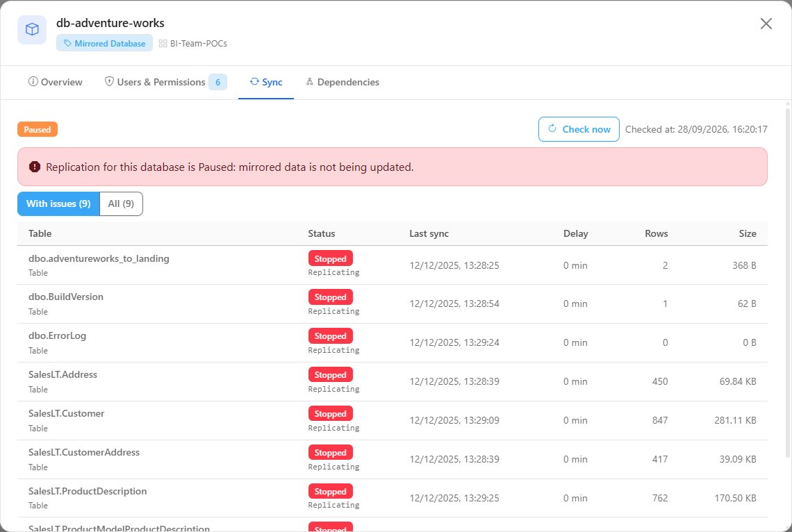792x532 pixels.
Task: Switch to the Dependencies tab
Action: point(343,82)
